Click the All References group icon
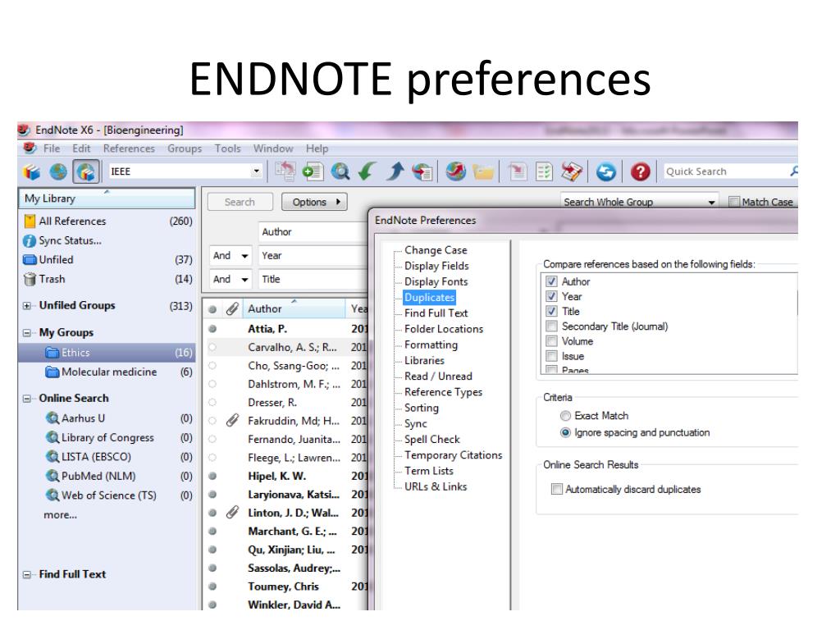This screenshot has width=840, height=630. point(30,221)
